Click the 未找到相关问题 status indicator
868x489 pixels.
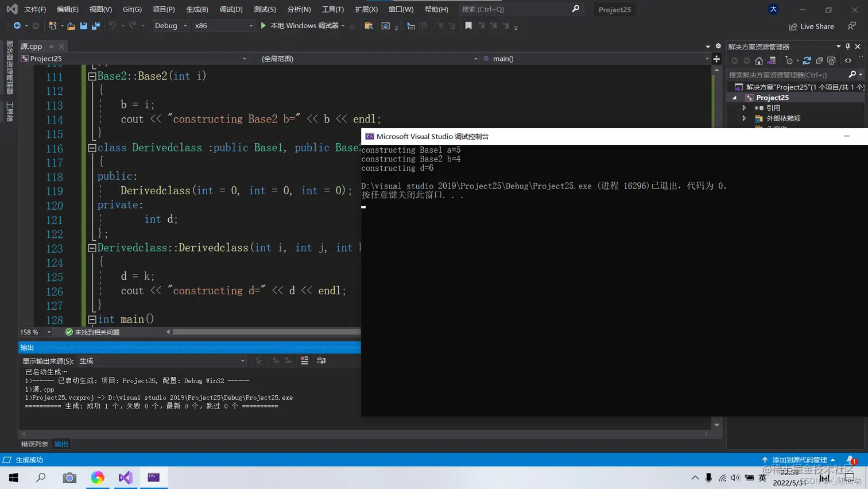pyautogui.click(x=92, y=332)
